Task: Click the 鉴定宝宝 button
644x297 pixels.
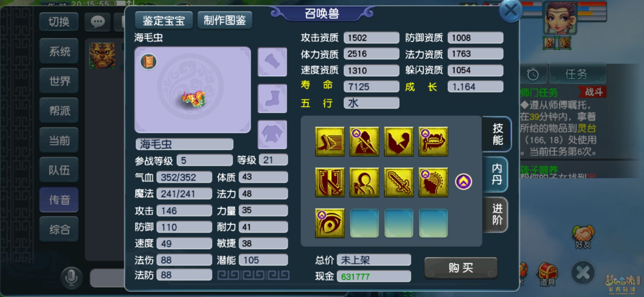Action: pyautogui.click(x=164, y=20)
